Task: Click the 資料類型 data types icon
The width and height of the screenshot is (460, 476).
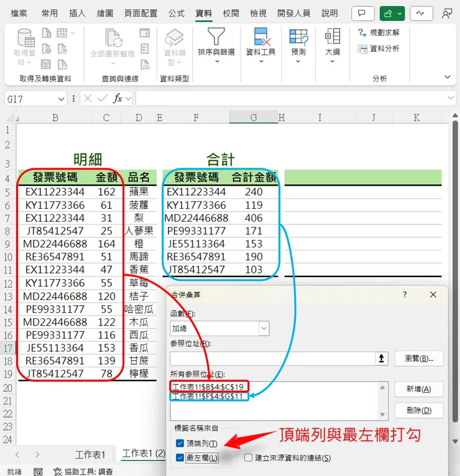Action: [174, 38]
